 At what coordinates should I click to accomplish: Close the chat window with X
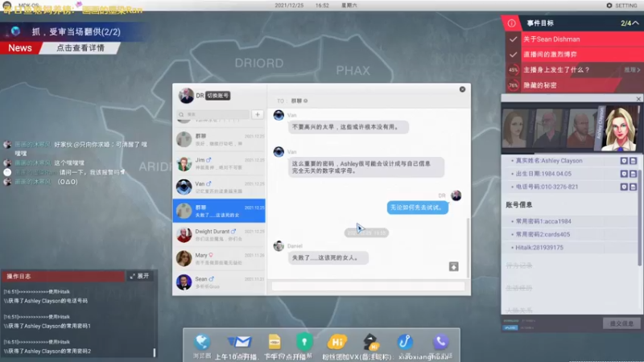point(462,89)
